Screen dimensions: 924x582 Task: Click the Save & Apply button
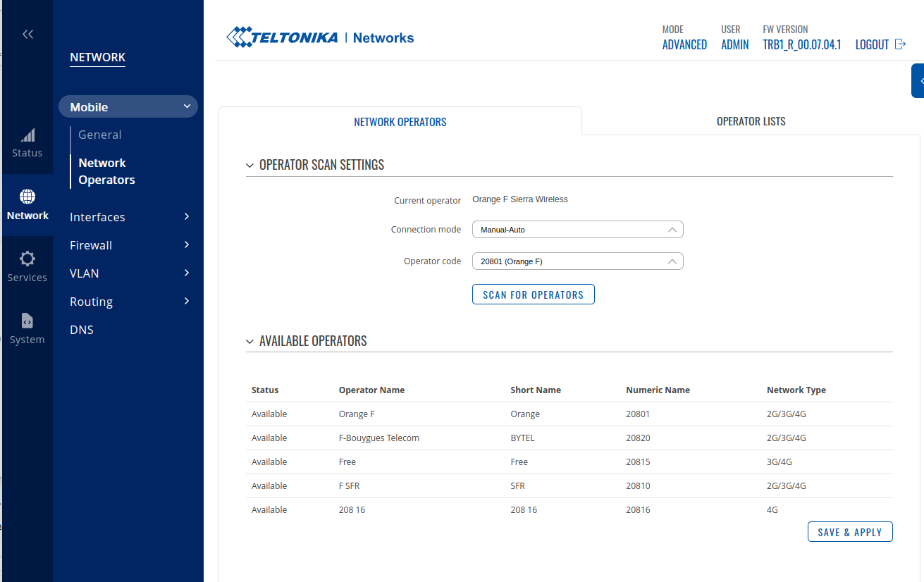(x=850, y=532)
